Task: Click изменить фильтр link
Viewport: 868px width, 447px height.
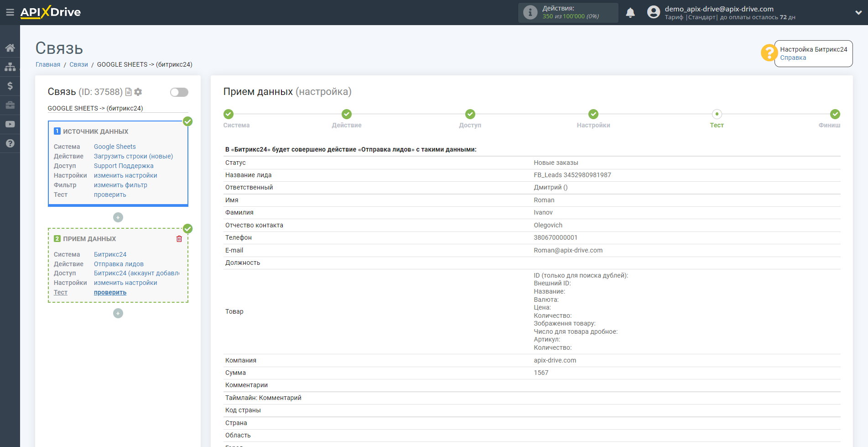Action: pos(120,185)
